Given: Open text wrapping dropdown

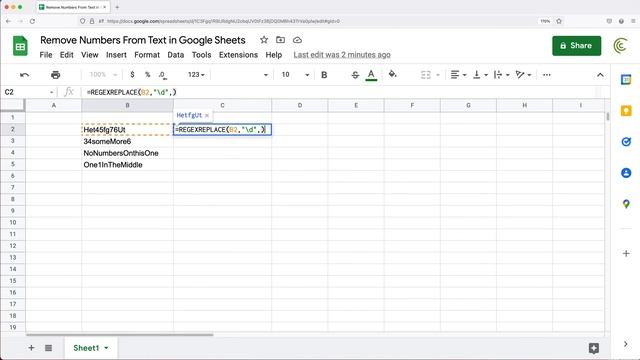Looking at the screenshot, I should [x=501, y=75].
